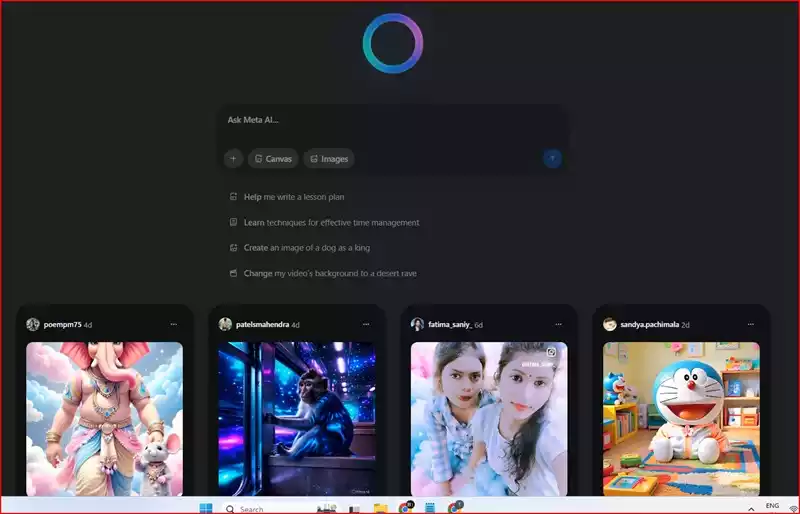
Task: Open more options on fatima_saniy_ post
Action: click(x=558, y=324)
